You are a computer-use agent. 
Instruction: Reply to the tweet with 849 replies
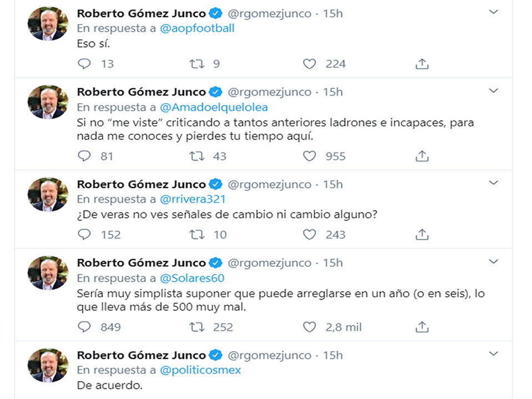click(x=84, y=327)
